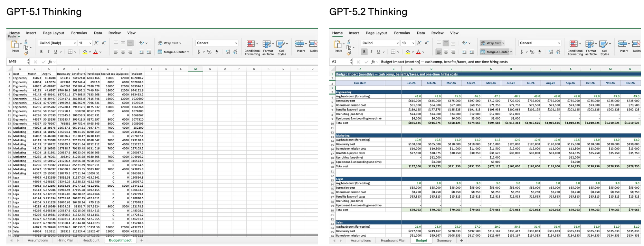Screen dimensions: 644x246
Task: Open the Formulas ribbon tab in GPT-5.1 window
Action: [79, 33]
